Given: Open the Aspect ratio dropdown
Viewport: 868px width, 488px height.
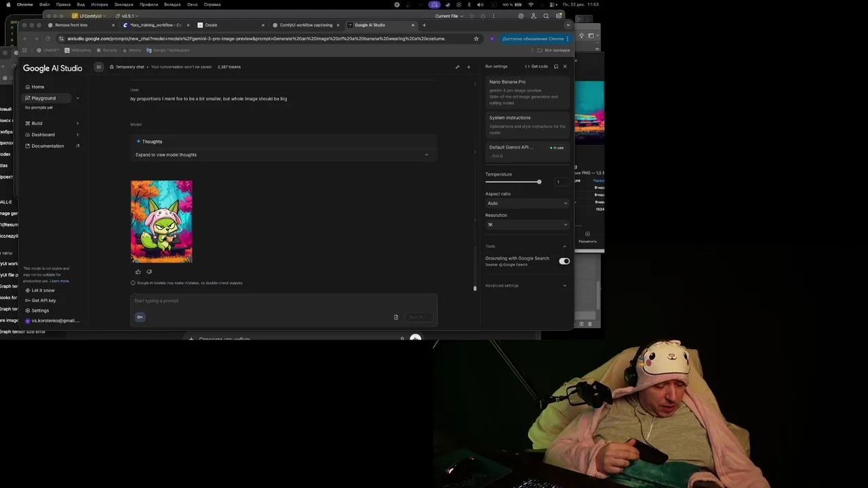Looking at the screenshot, I should coord(527,203).
